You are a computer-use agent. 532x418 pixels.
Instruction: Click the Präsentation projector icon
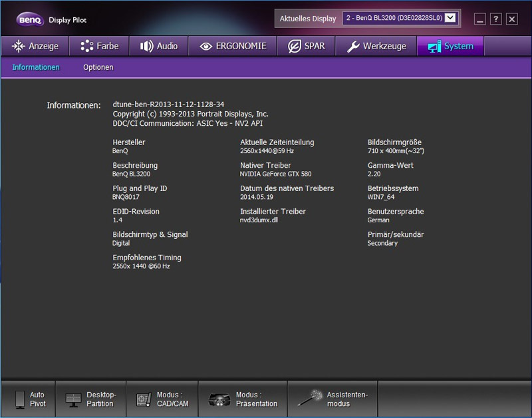point(219,399)
